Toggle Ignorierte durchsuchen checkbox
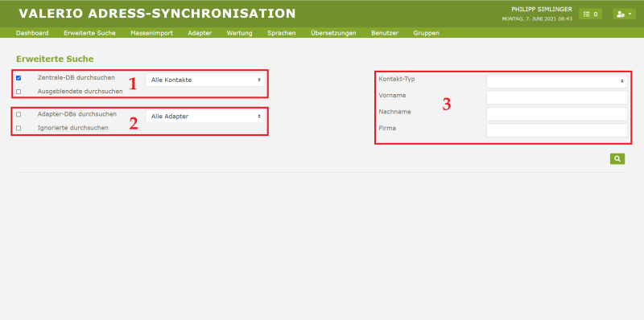Screen dimensions: 644x320 pyautogui.click(x=19, y=128)
